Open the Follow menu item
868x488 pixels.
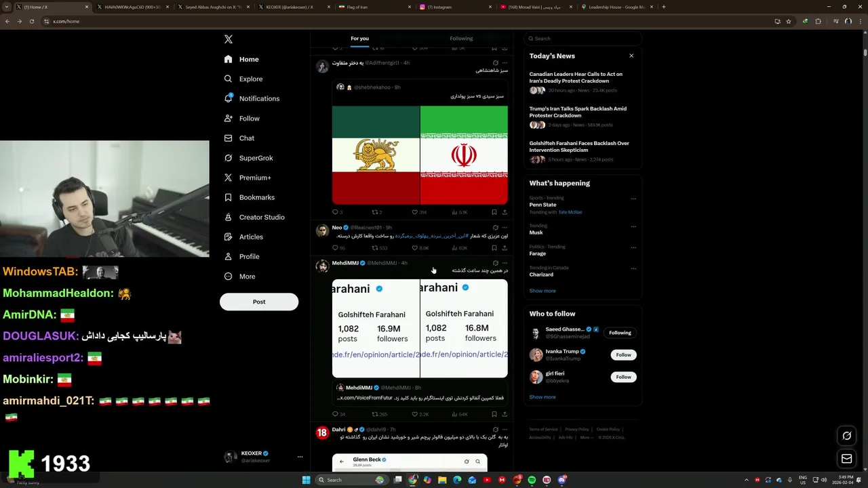click(241, 118)
